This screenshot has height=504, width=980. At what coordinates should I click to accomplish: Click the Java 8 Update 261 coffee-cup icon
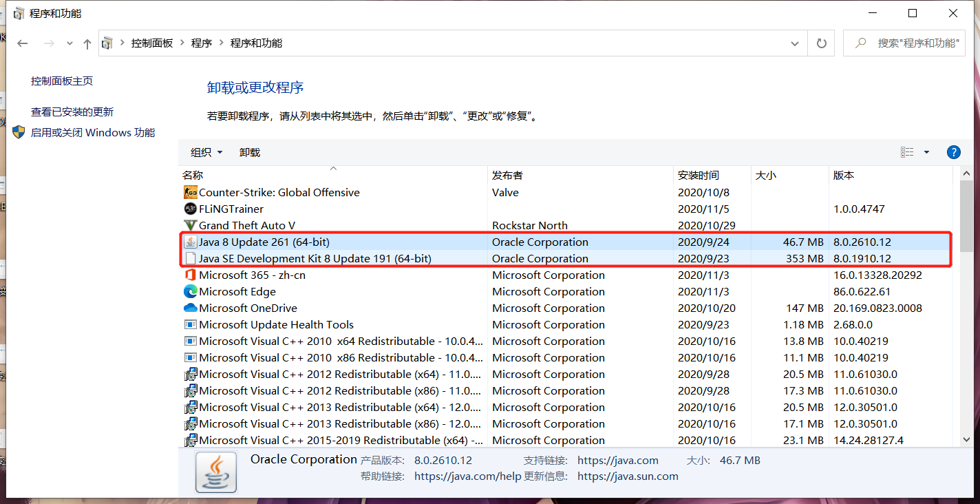tap(191, 242)
